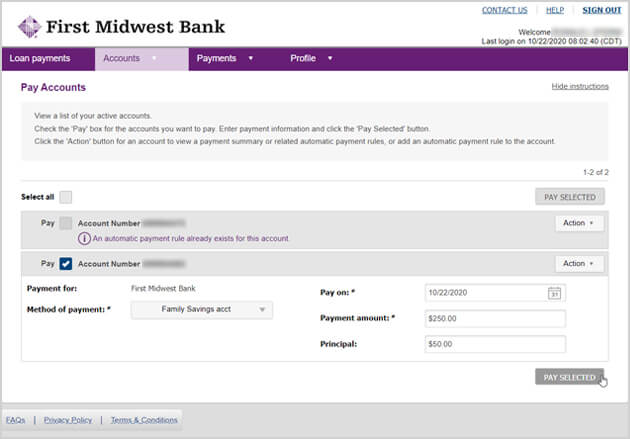
Task: Click the First Midwest Bank logo
Action: (122, 26)
